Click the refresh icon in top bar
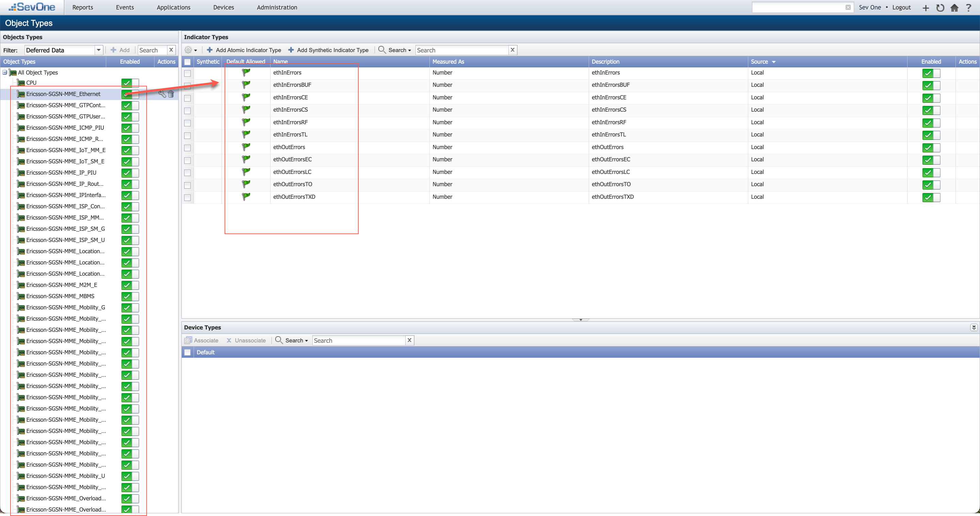 click(940, 8)
